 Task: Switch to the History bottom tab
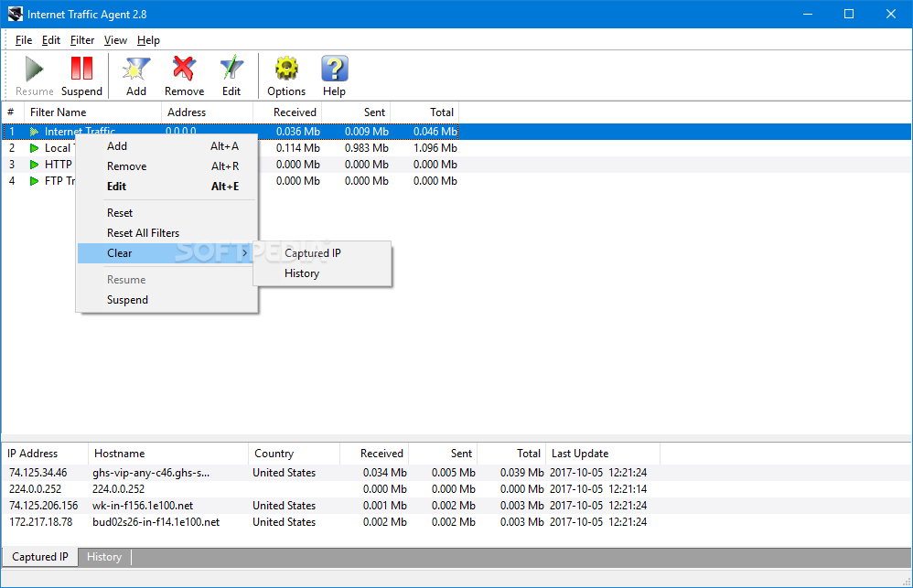tap(104, 557)
